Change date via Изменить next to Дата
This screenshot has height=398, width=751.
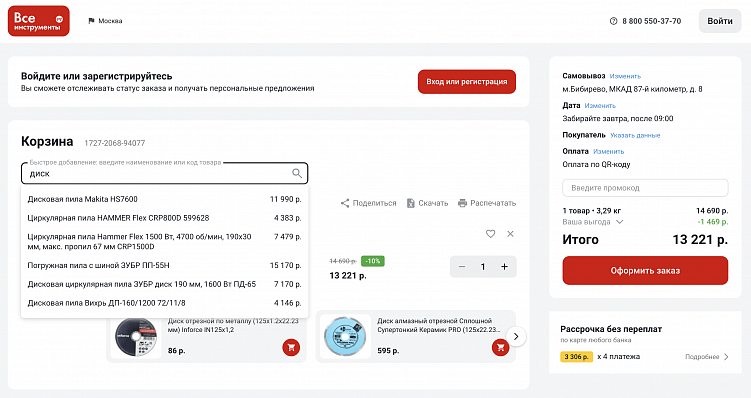click(x=600, y=105)
